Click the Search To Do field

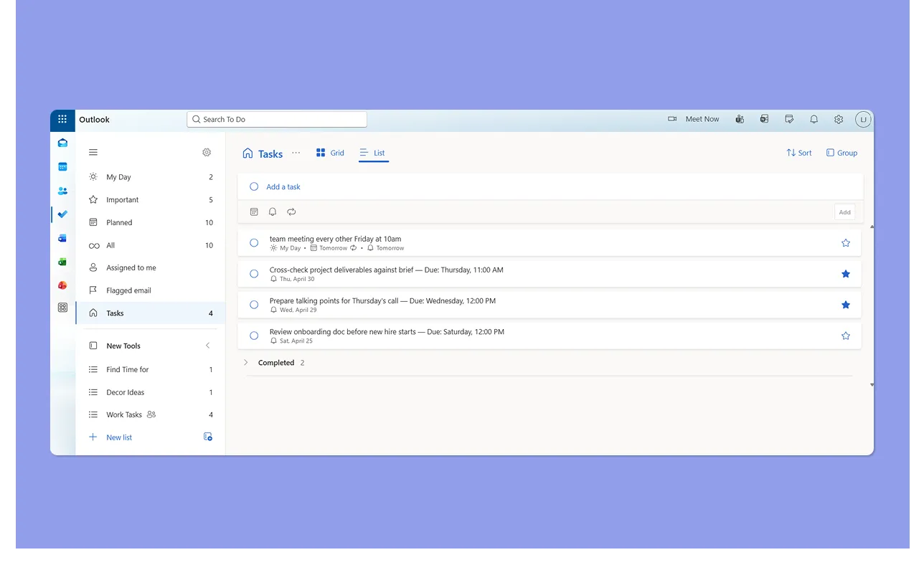tap(277, 119)
